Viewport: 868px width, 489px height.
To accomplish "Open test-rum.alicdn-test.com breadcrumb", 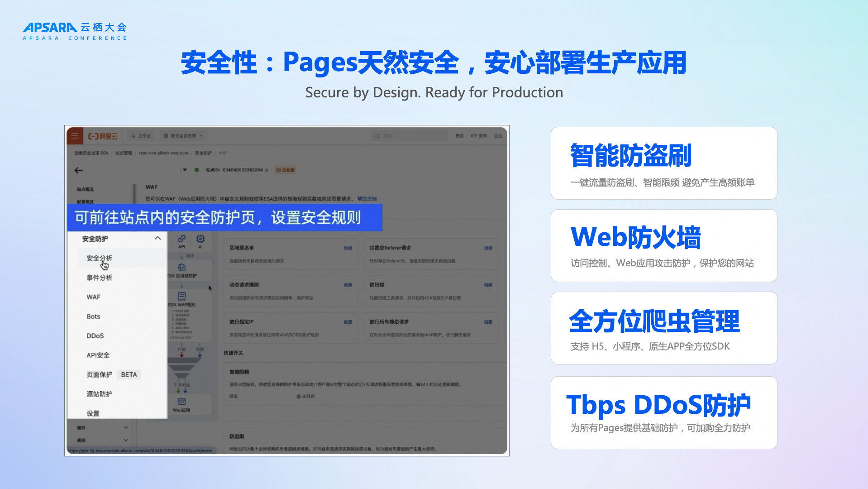I will coord(163,153).
